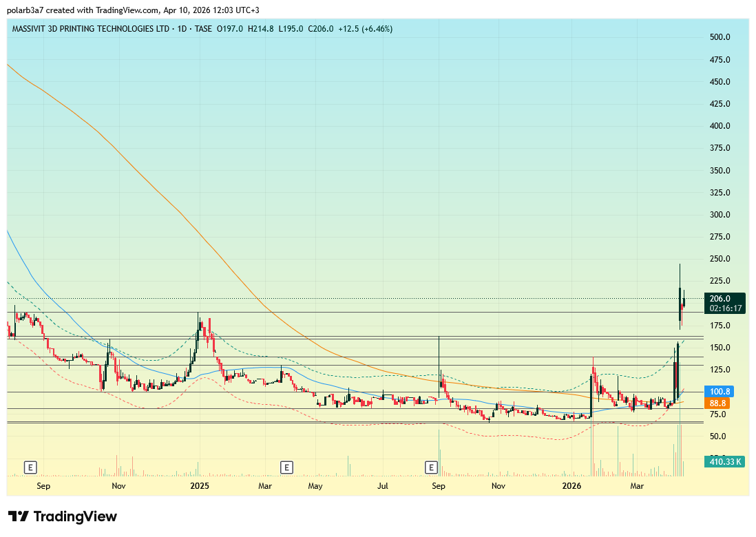This screenshot has width=756, height=537.
Task: Click the low value L195.0
Action: [291, 29]
